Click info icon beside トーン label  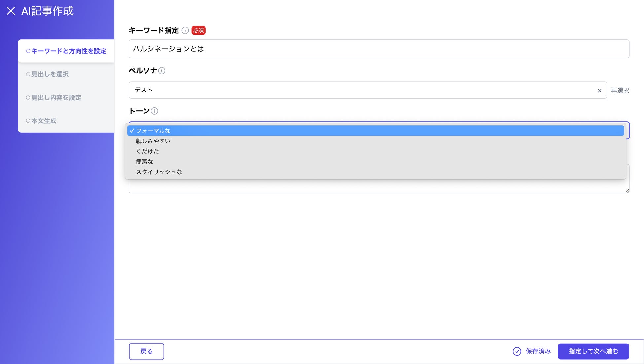click(x=154, y=111)
